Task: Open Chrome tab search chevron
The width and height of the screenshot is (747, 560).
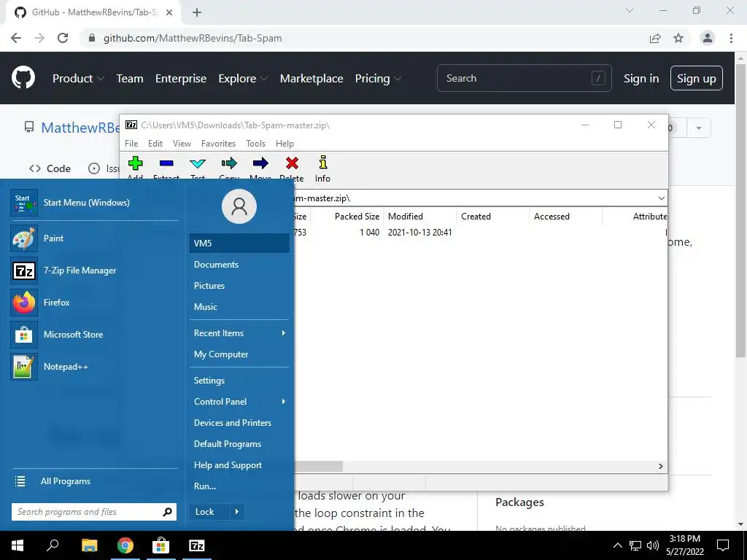Action: tap(630, 10)
